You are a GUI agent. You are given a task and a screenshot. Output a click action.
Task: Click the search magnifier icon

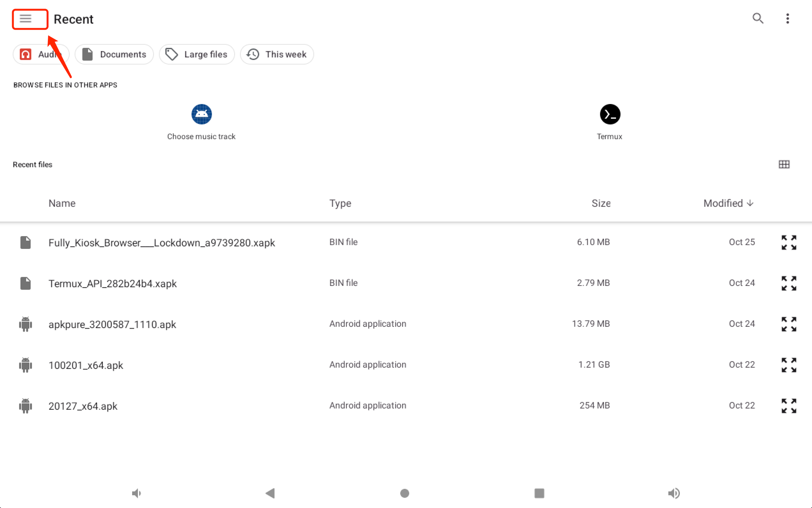[x=758, y=19]
